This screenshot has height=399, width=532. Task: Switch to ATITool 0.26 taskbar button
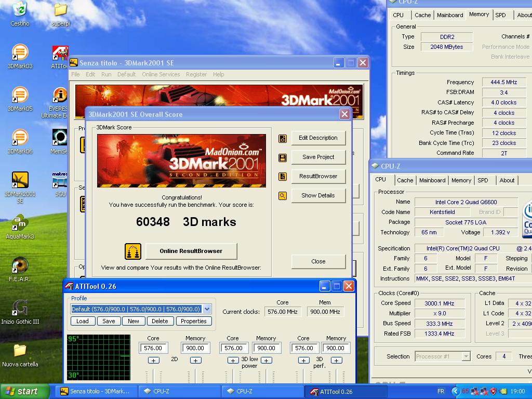point(345,392)
